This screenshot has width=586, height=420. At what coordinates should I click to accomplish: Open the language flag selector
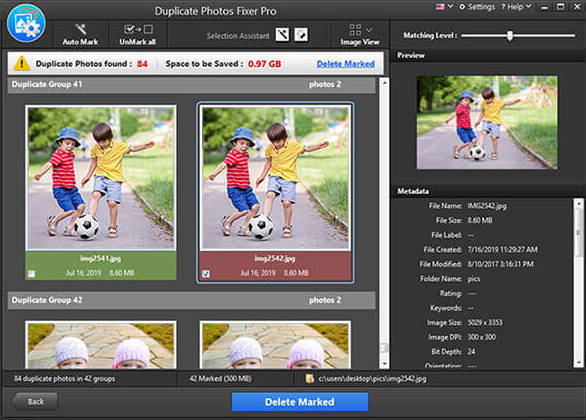pyautogui.click(x=444, y=6)
